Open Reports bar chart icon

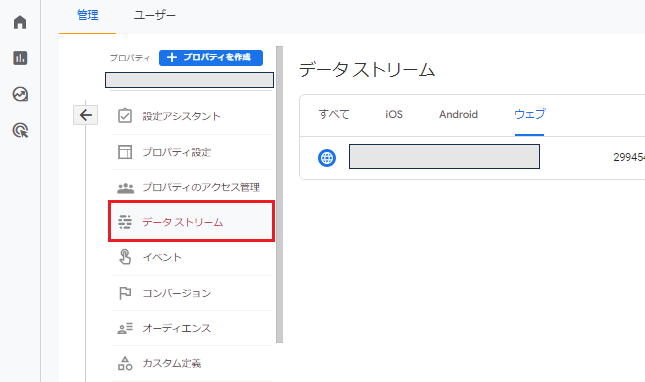(x=20, y=58)
